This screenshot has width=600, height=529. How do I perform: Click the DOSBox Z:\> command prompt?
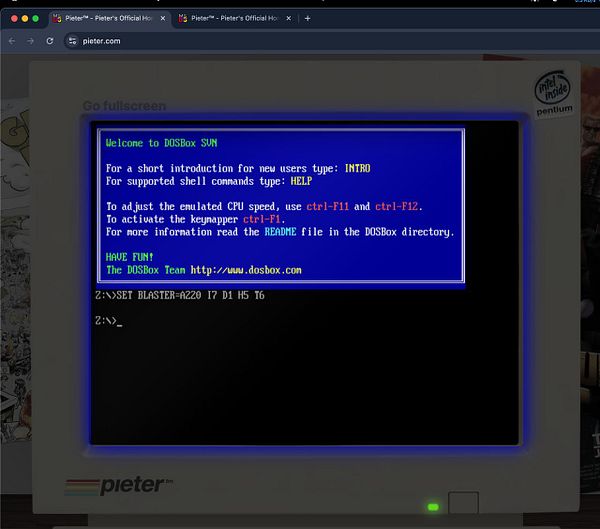pos(108,320)
